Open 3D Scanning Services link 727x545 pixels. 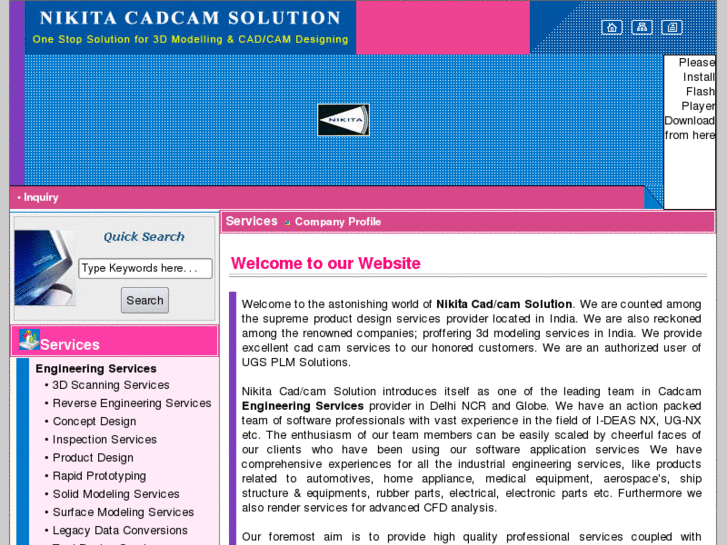(x=111, y=385)
